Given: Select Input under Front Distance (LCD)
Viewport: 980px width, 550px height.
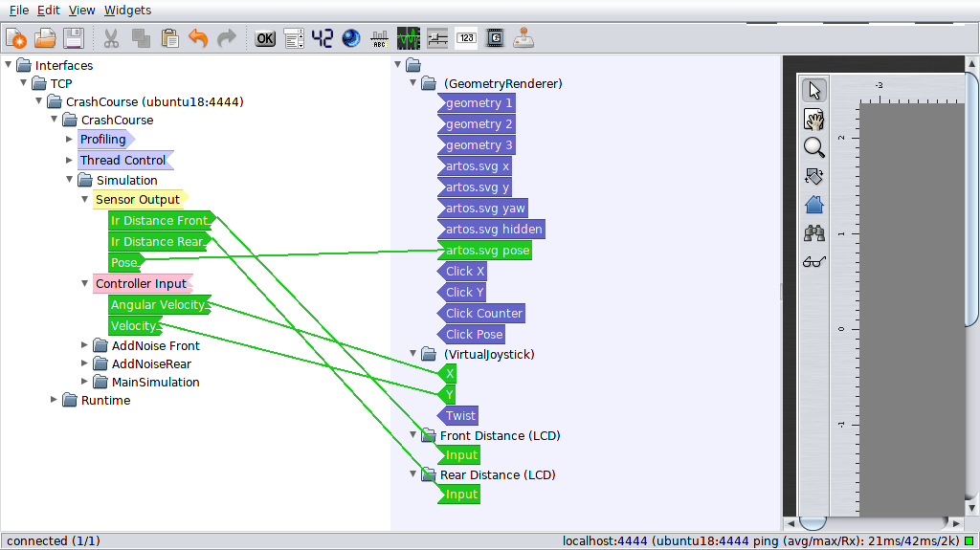Looking at the screenshot, I should (458, 455).
